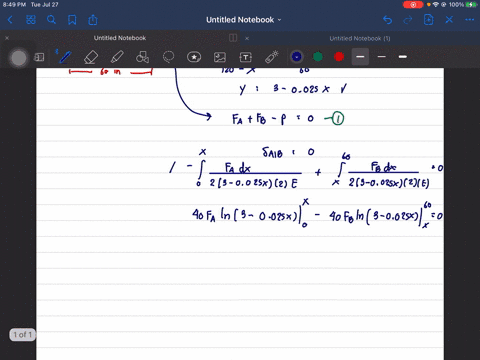Choose the dark blue pen color
This screenshot has height=360, width=480.
(x=297, y=57)
